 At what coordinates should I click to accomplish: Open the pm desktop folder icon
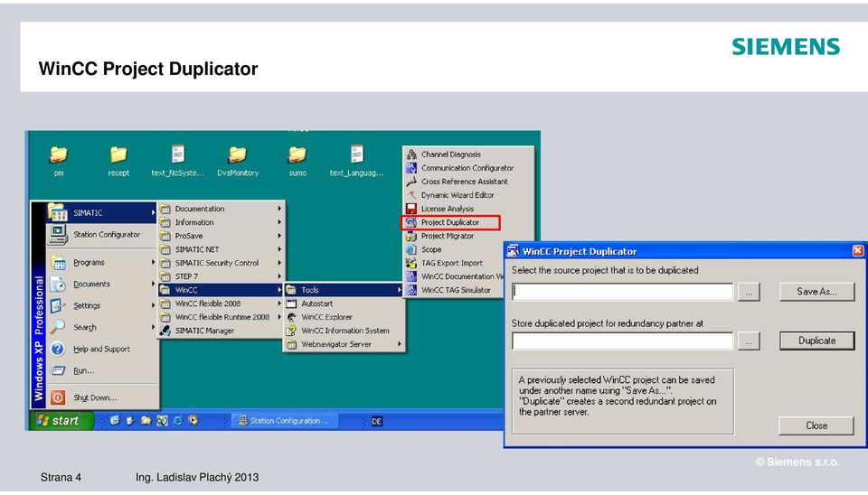(x=59, y=154)
